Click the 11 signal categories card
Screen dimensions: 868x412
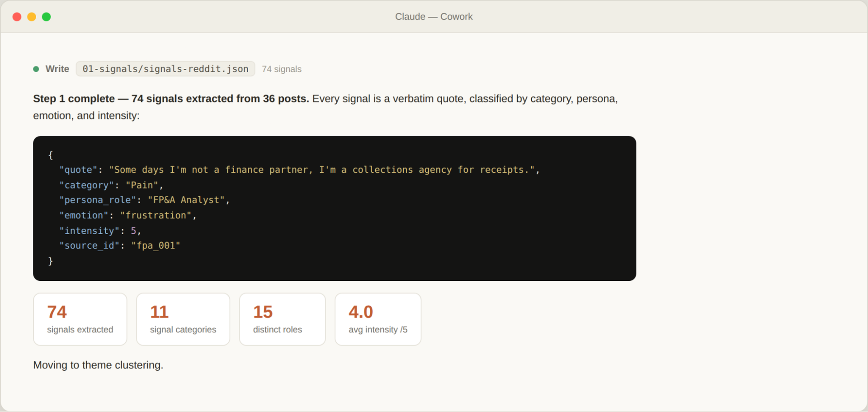pos(183,319)
